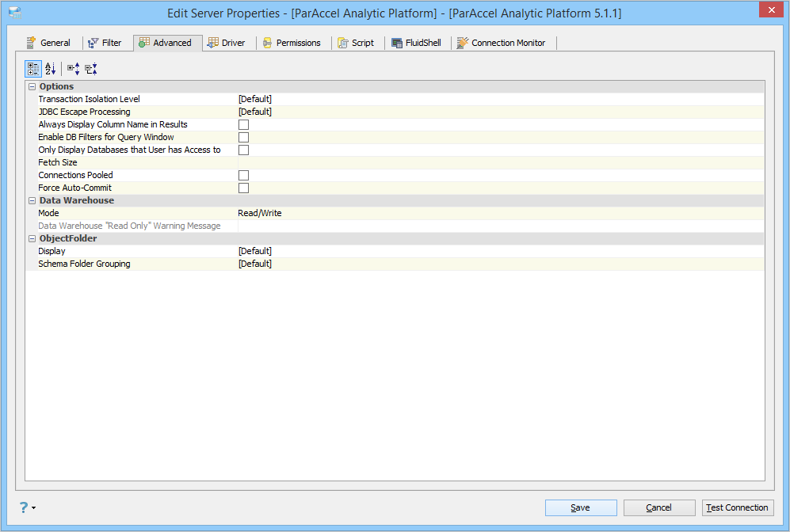
Task: Check Only Display Databases that User has Access
Action: [x=243, y=150]
